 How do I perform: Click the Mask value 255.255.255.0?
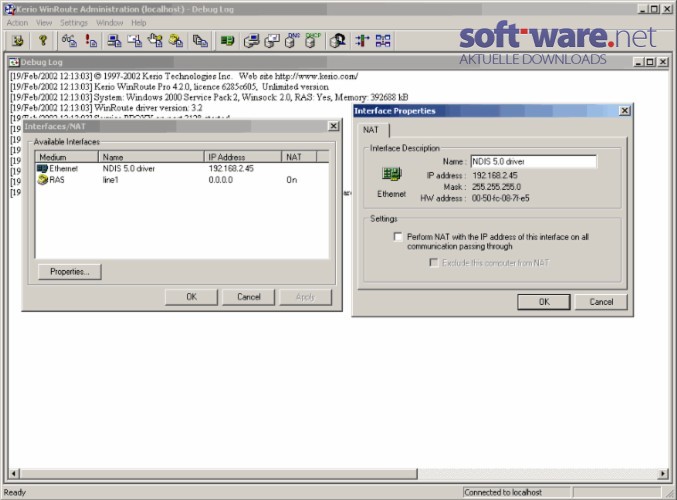pos(496,187)
